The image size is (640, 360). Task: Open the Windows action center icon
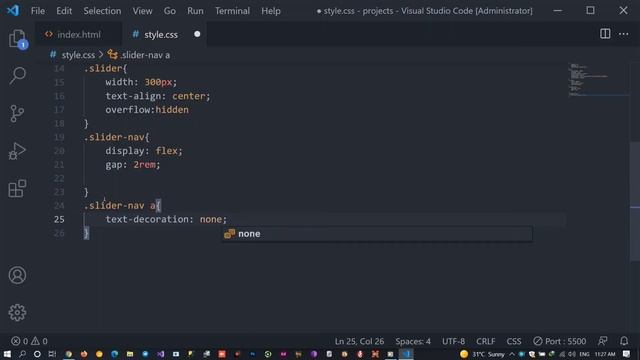pyautogui.click(x=627, y=354)
